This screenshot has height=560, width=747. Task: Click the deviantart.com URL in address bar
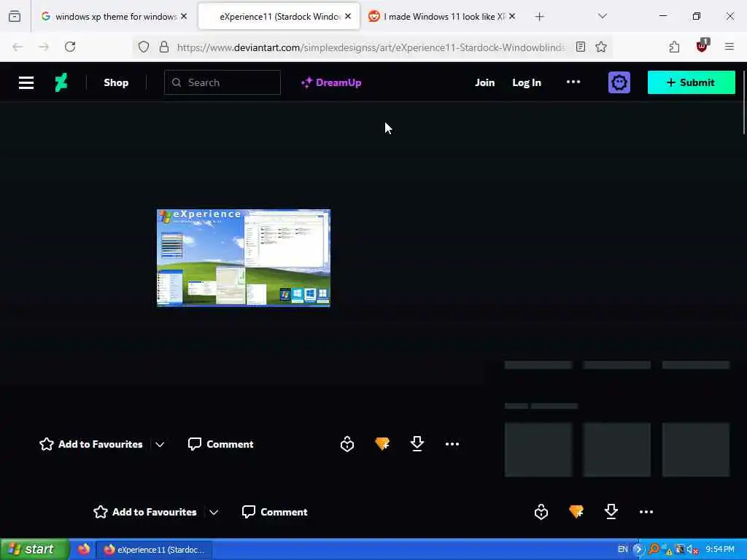371,47
